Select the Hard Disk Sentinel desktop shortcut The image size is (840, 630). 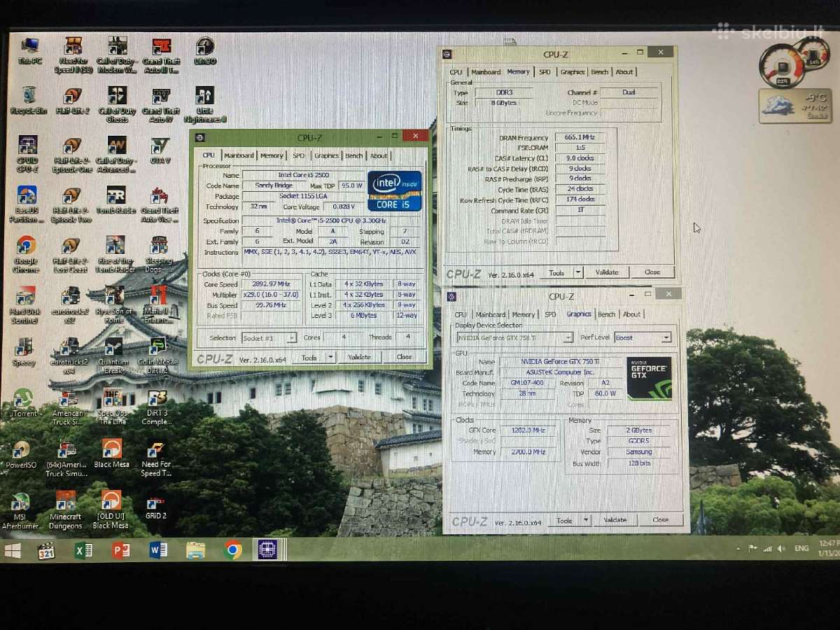(x=25, y=305)
